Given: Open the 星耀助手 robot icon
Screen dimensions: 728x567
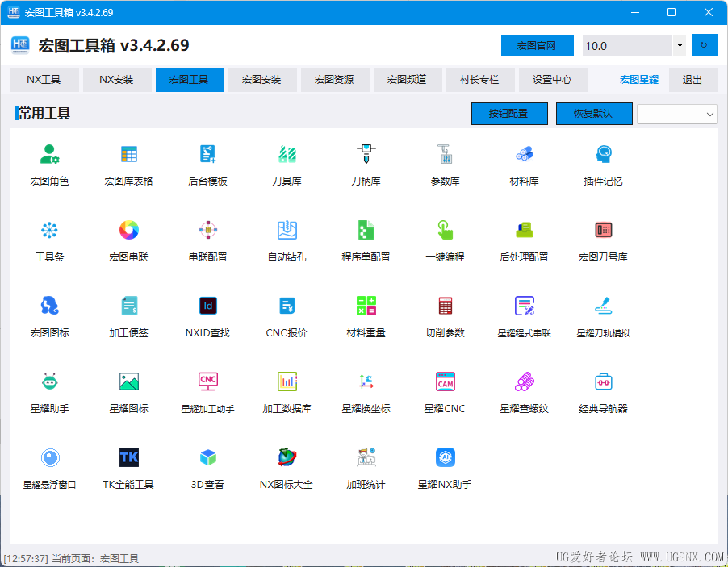Looking at the screenshot, I should pos(50,381).
